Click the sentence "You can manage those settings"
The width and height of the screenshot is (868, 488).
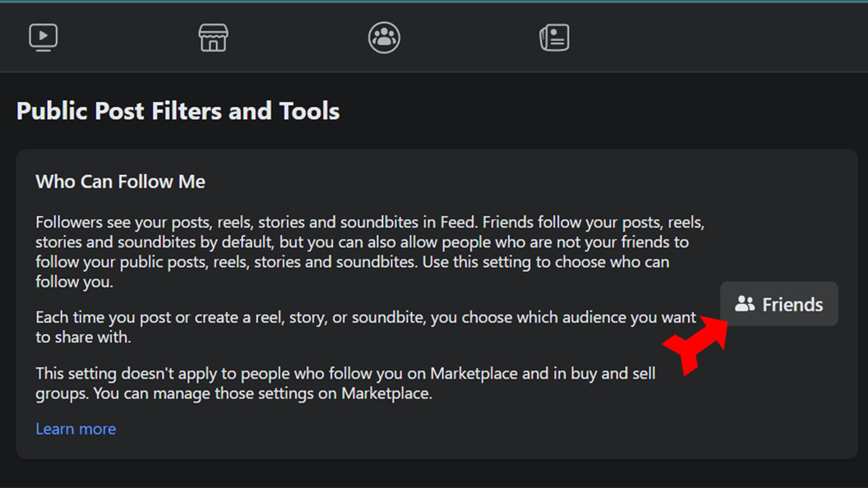[263, 394]
